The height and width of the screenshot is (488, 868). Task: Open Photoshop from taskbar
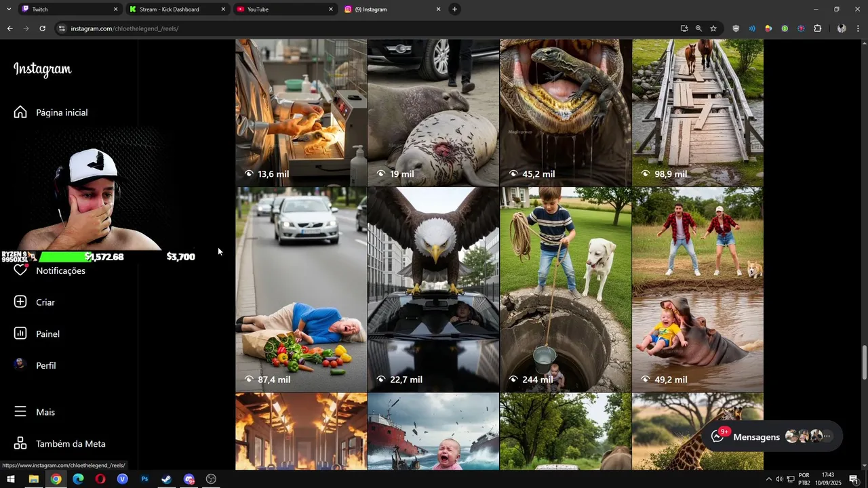click(x=144, y=479)
